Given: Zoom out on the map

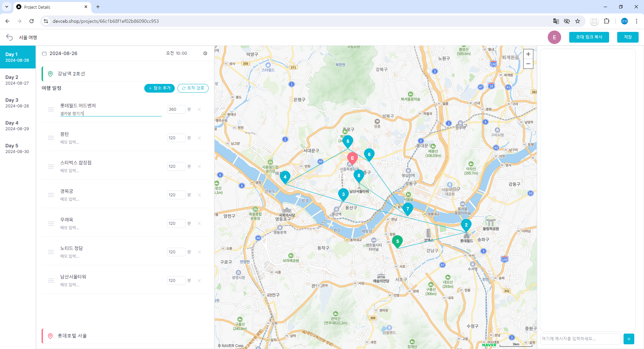Looking at the screenshot, I should tap(528, 64).
